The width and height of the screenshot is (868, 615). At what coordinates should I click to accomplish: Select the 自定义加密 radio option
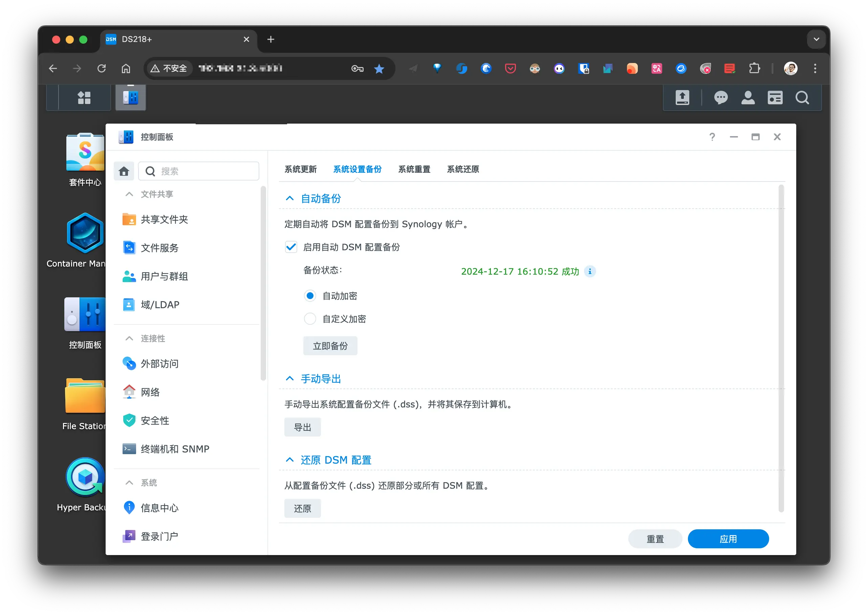point(310,319)
